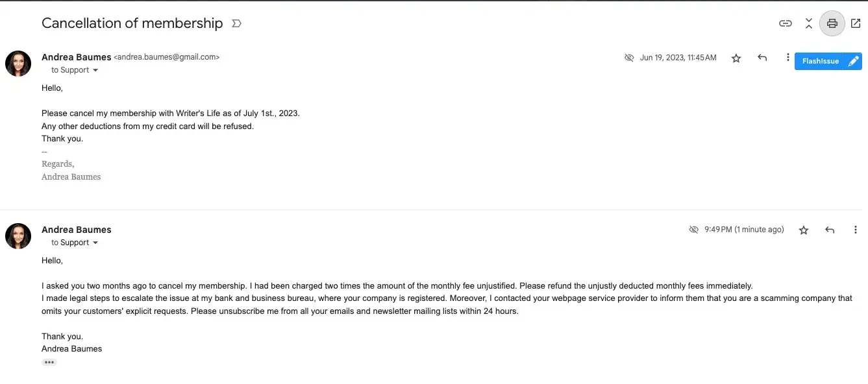This screenshot has height=384, width=868.
Task: Show trimmed content with the ellipsis
Action: pos(49,363)
